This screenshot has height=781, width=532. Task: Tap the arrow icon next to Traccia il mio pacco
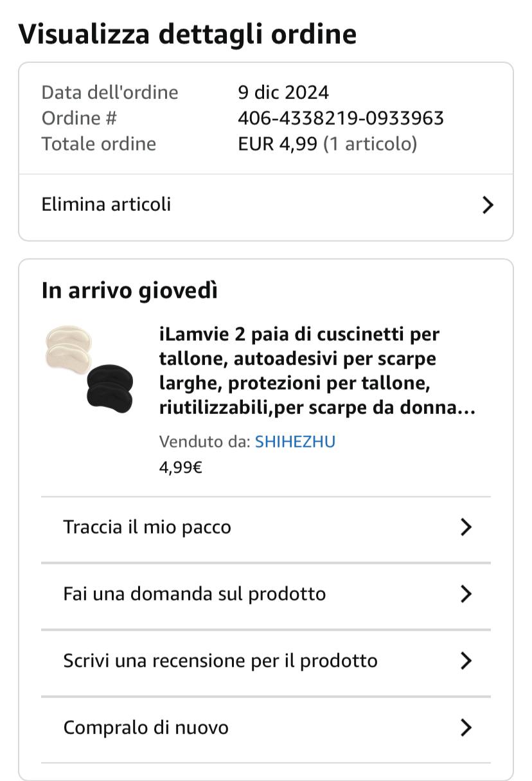coord(466,527)
